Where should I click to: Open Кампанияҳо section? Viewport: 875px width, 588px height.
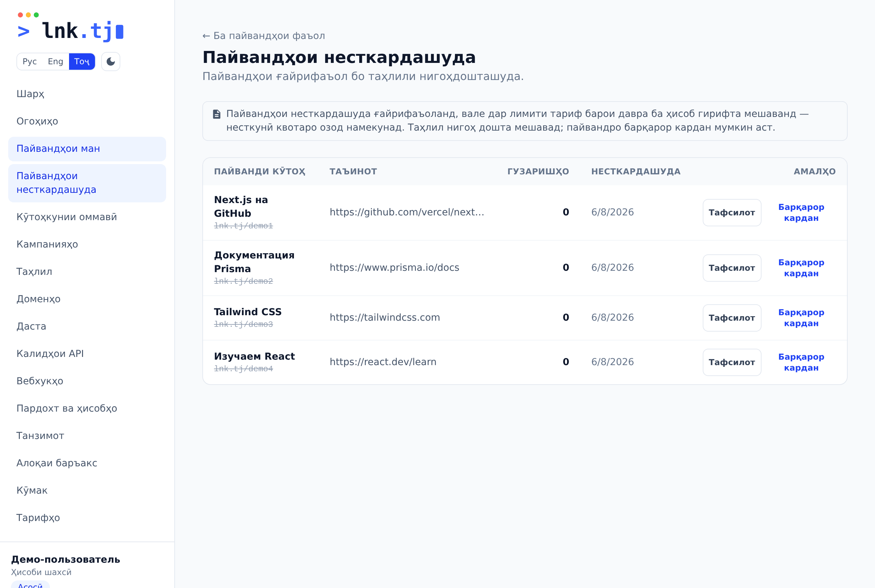pos(87,244)
